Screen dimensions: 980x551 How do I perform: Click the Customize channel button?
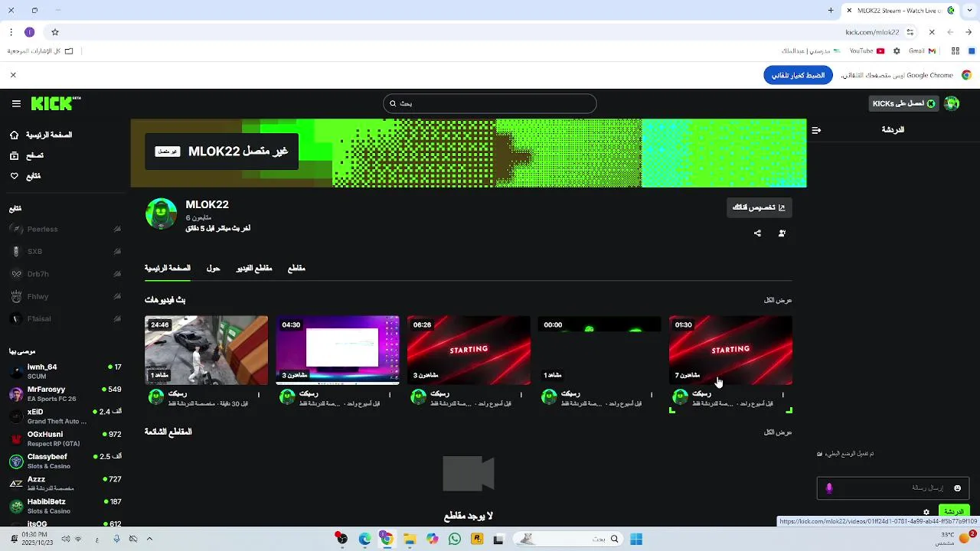click(x=759, y=207)
